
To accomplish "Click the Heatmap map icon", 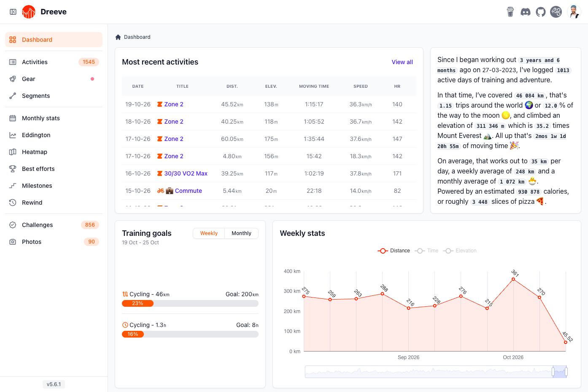I will (13, 152).
